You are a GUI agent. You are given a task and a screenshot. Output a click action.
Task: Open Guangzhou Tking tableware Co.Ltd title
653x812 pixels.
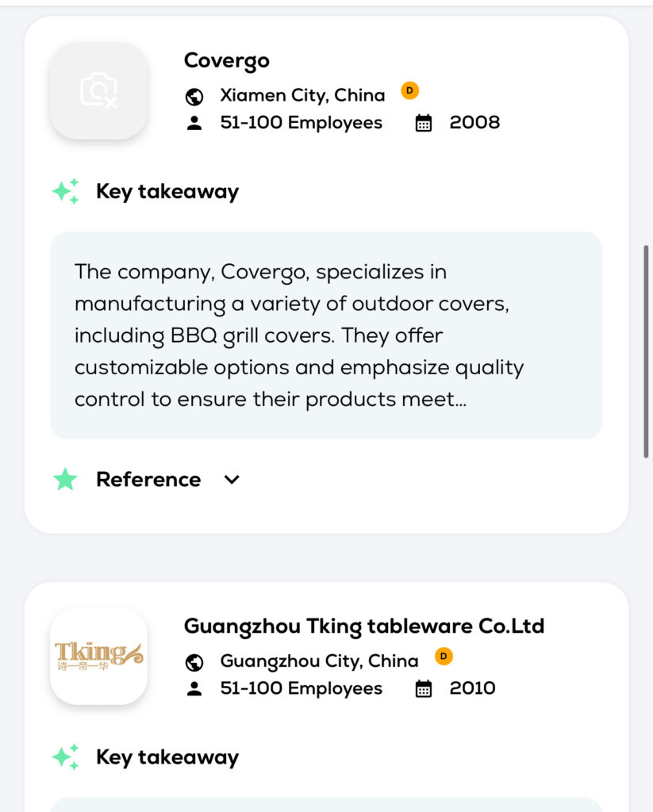(x=363, y=626)
